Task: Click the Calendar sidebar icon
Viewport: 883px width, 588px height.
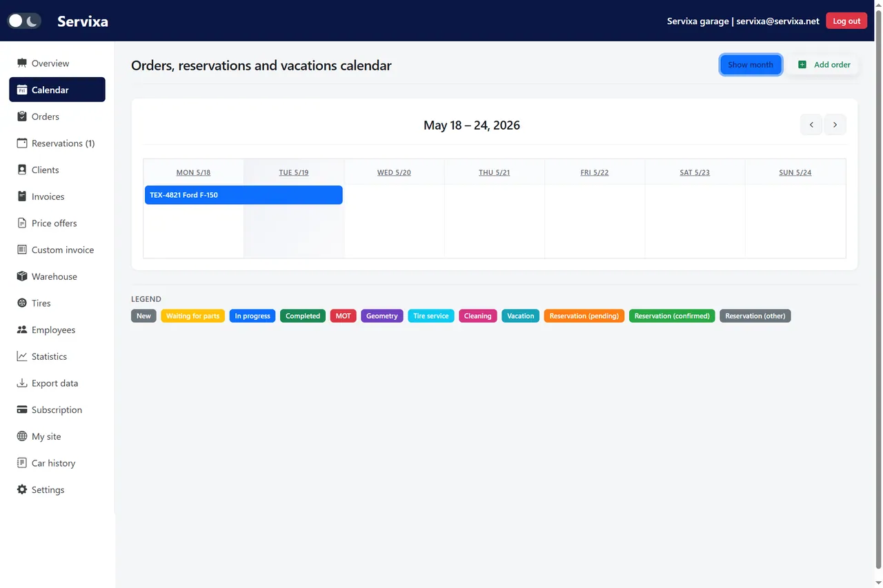Action: click(x=22, y=90)
